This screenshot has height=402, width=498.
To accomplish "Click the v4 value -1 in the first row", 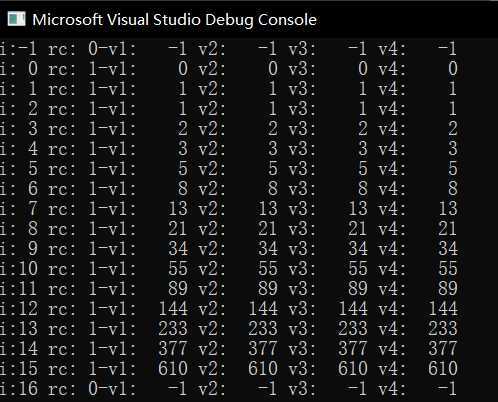I will tap(447, 49).
